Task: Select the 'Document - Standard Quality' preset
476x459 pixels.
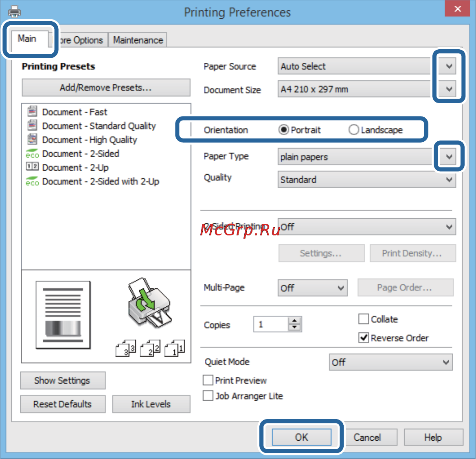Action: click(x=99, y=126)
